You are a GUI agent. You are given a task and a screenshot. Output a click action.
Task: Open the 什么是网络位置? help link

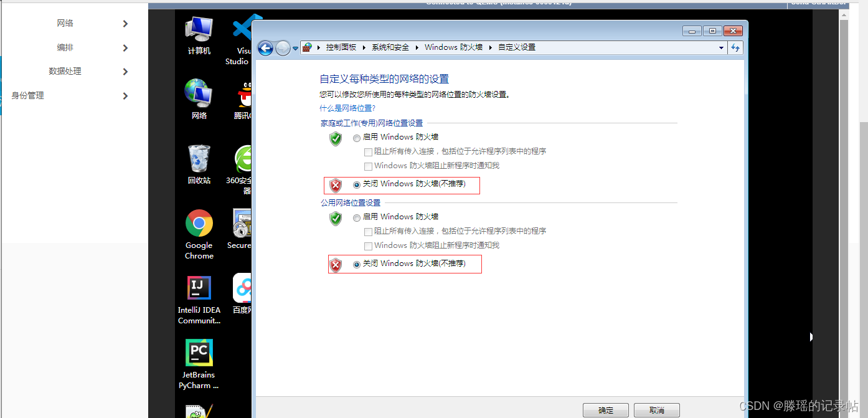(x=347, y=108)
